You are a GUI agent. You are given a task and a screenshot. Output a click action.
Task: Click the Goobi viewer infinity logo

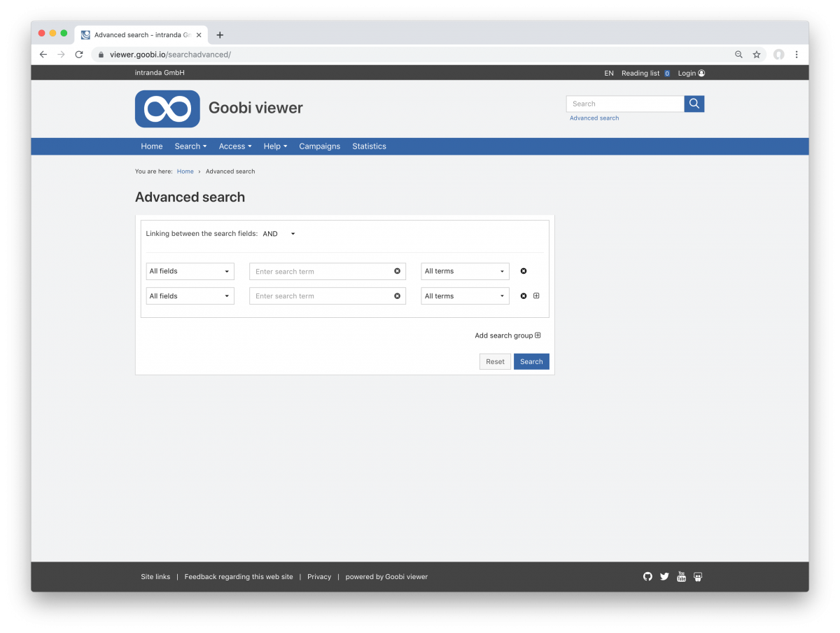pos(167,109)
